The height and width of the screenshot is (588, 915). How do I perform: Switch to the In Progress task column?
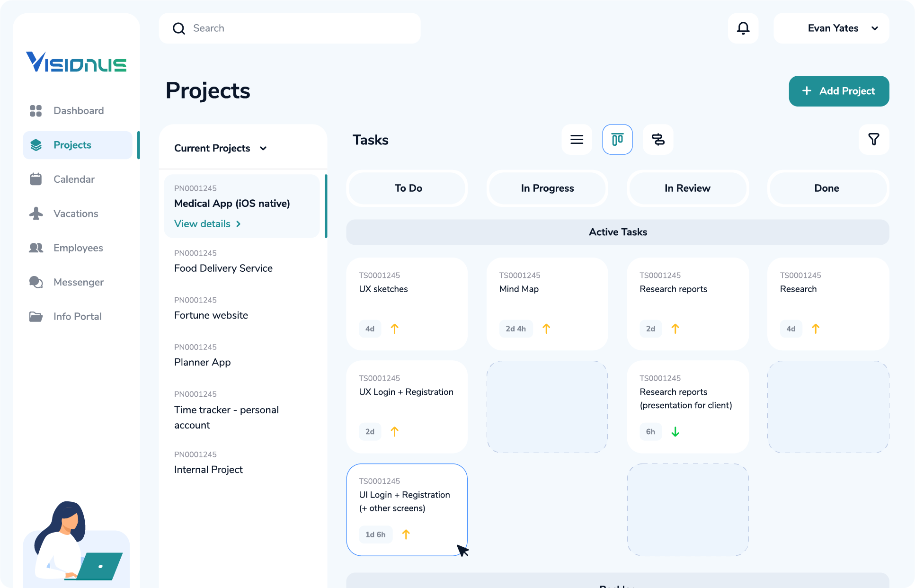(547, 188)
